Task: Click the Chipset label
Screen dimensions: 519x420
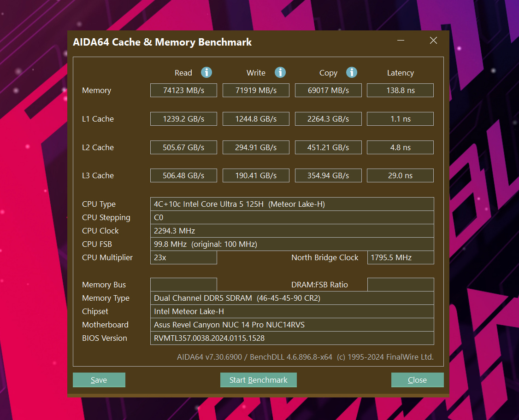Action: [x=95, y=311]
